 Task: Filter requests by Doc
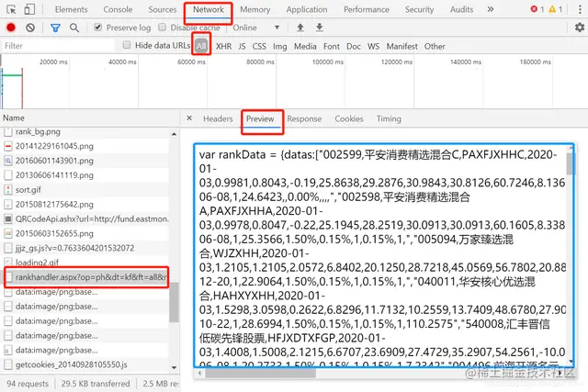[x=354, y=46]
